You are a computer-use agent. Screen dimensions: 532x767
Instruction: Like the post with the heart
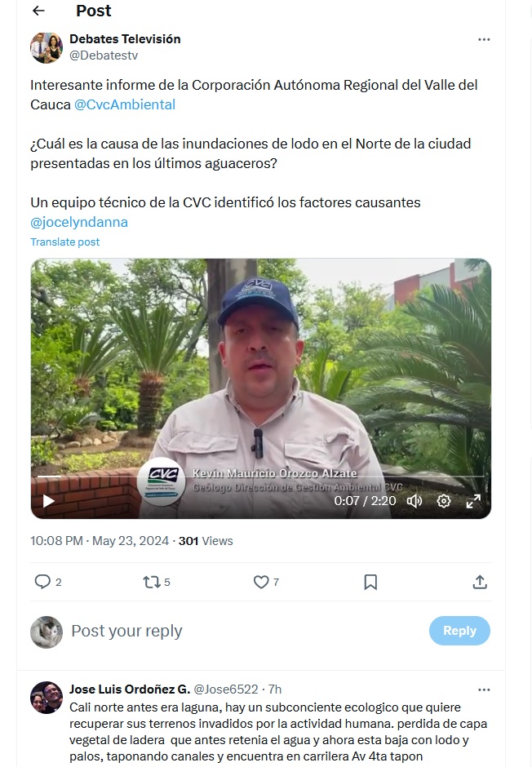[261, 582]
